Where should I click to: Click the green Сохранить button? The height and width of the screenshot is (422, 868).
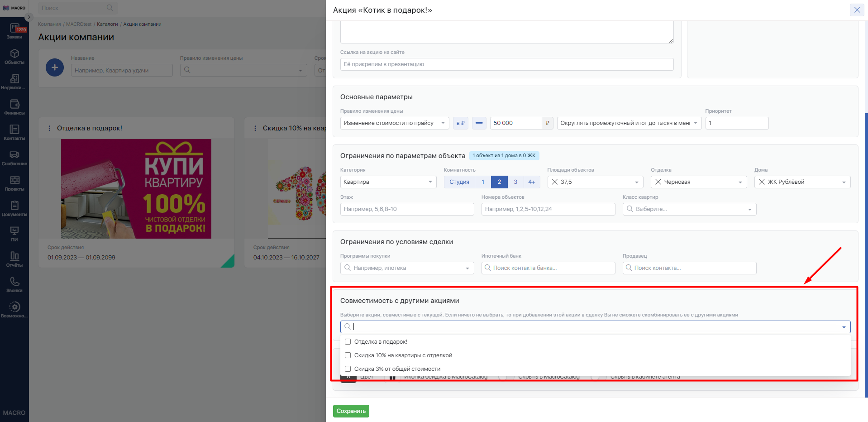tap(351, 411)
